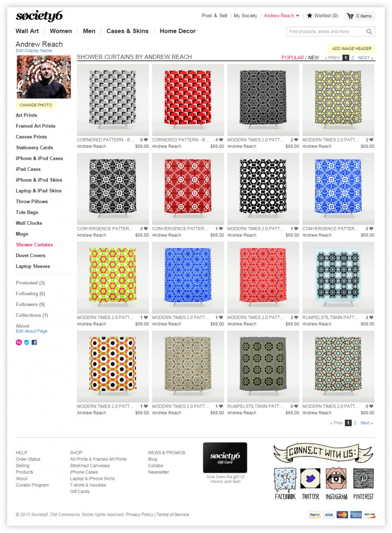
Task: Click the search magnifier icon
Action: pyautogui.click(x=369, y=32)
